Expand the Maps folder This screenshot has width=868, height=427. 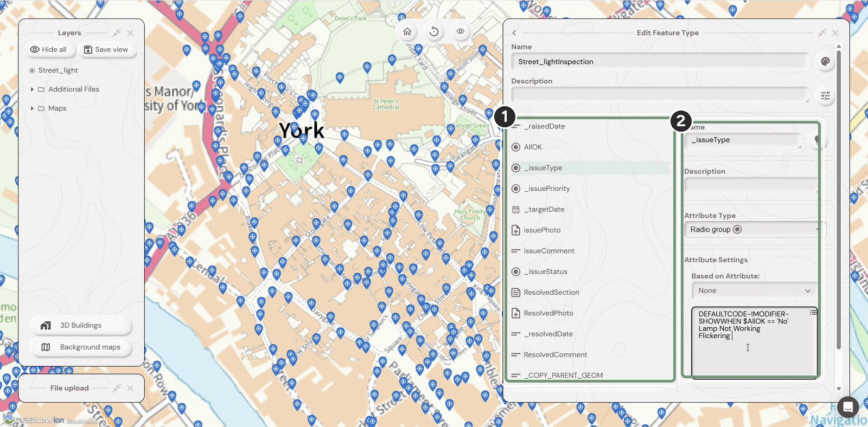click(x=32, y=108)
